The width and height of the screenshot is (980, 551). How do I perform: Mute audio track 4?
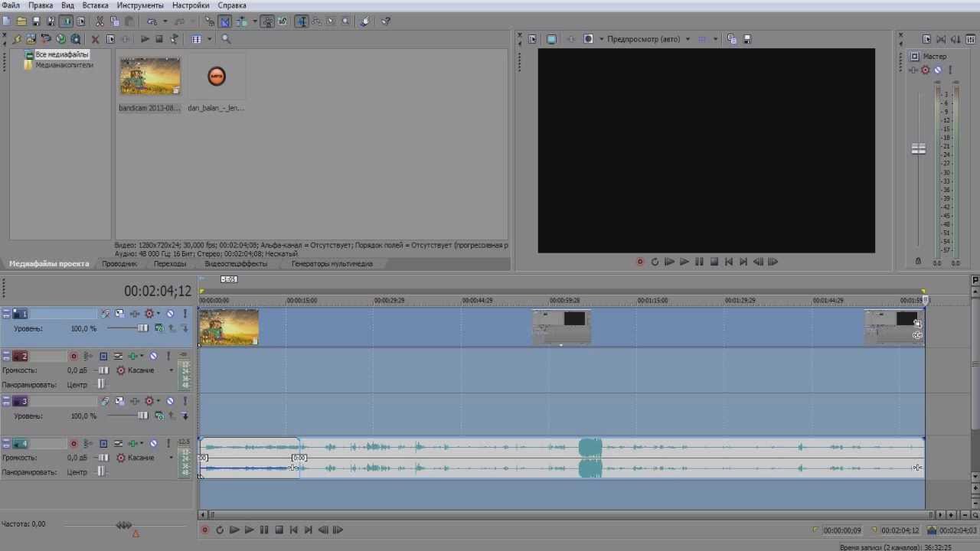[x=153, y=444]
